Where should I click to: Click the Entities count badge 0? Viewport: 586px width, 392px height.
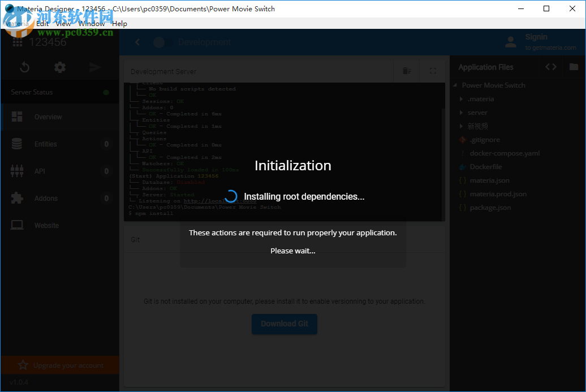[106, 144]
